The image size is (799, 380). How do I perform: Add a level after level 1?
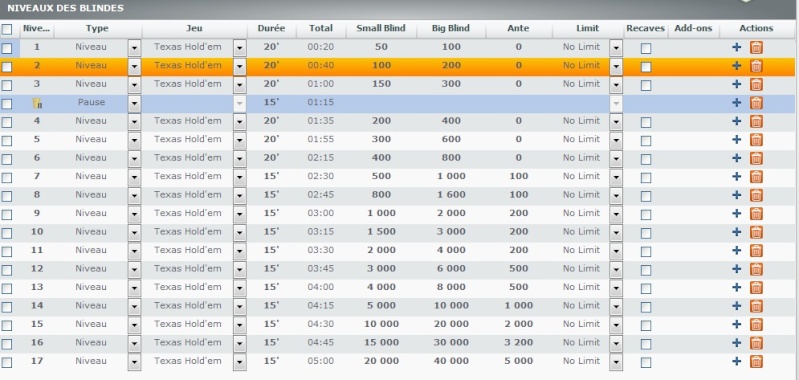coord(736,48)
